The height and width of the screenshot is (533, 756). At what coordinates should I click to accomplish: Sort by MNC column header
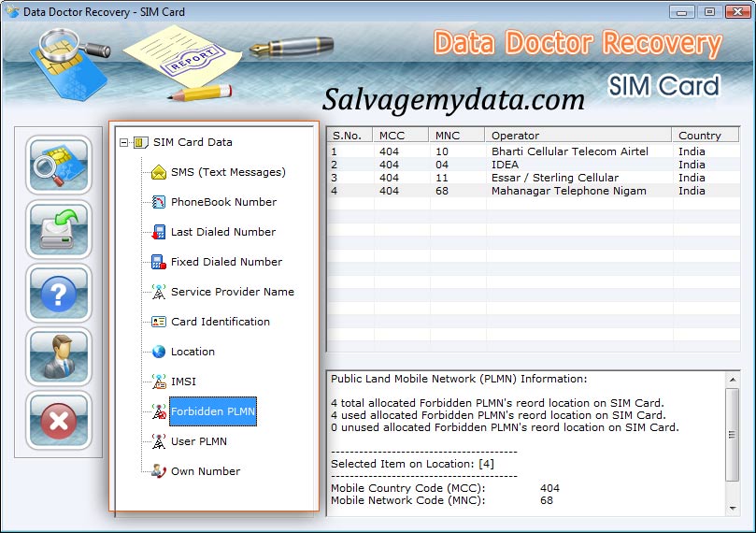click(456, 135)
